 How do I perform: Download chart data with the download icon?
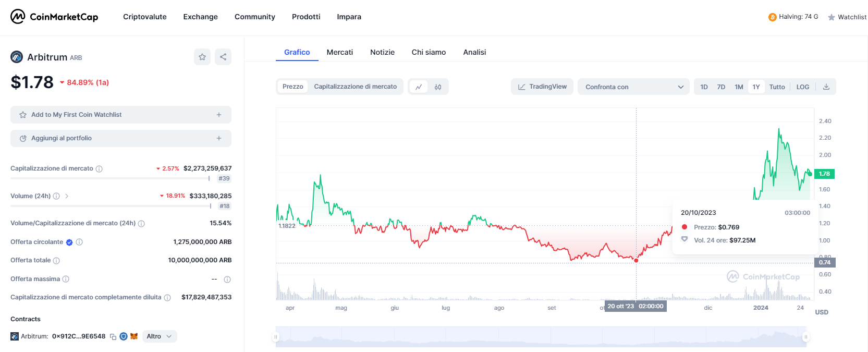[x=826, y=87]
